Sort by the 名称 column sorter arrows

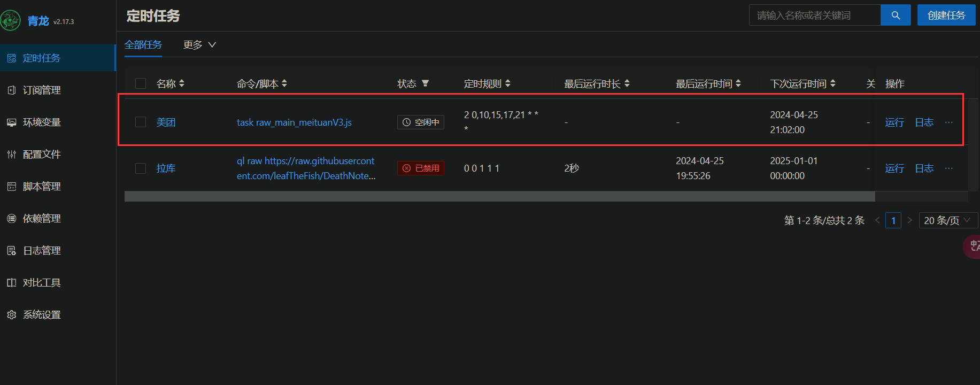(182, 83)
